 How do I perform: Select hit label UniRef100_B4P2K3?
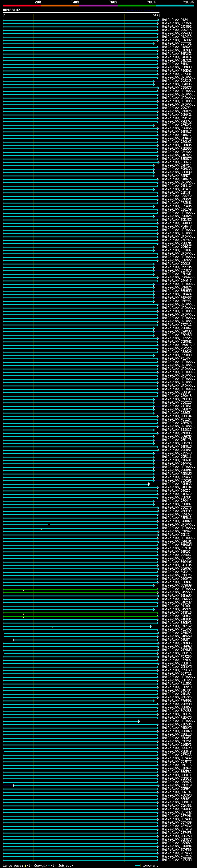(177, 54)
